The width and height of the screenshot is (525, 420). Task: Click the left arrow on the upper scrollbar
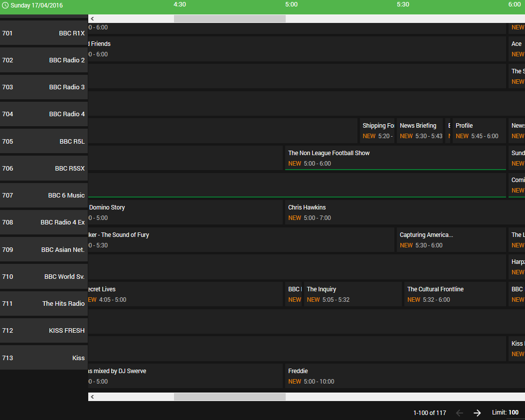pyautogui.click(x=92, y=19)
